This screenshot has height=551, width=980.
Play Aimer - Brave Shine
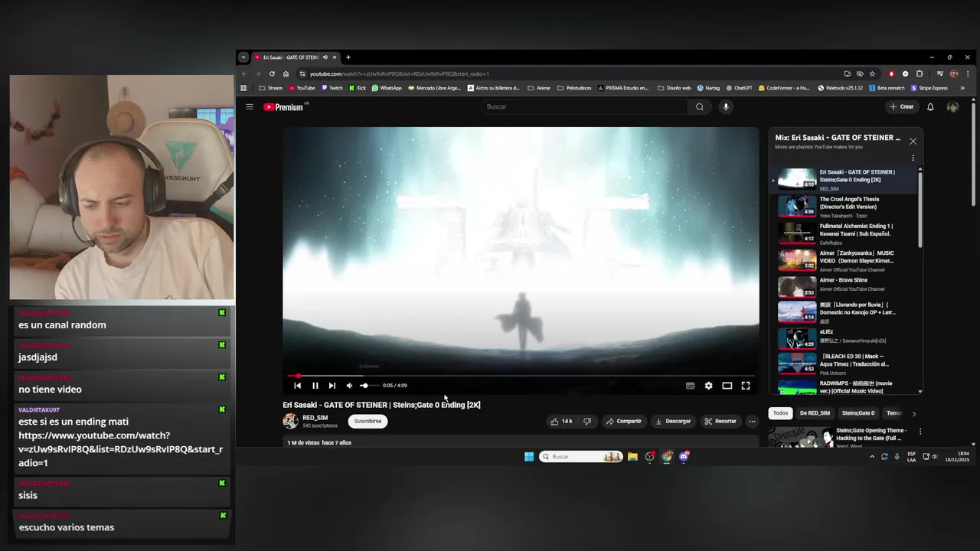(x=845, y=287)
